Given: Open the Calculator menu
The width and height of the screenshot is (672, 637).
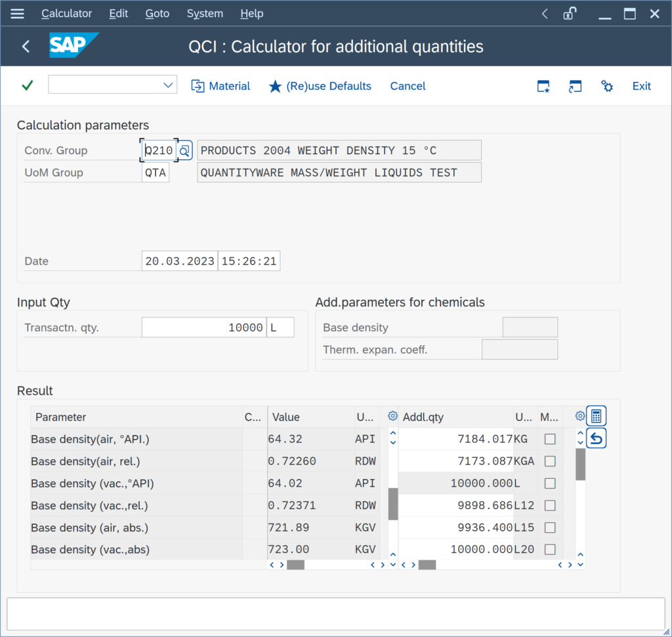Looking at the screenshot, I should (x=66, y=14).
